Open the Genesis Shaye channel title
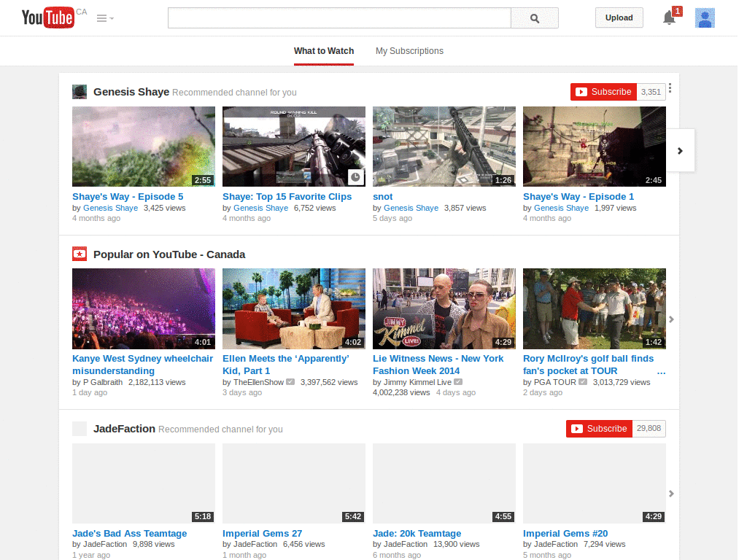The height and width of the screenshot is (560, 747). pyautogui.click(x=131, y=92)
